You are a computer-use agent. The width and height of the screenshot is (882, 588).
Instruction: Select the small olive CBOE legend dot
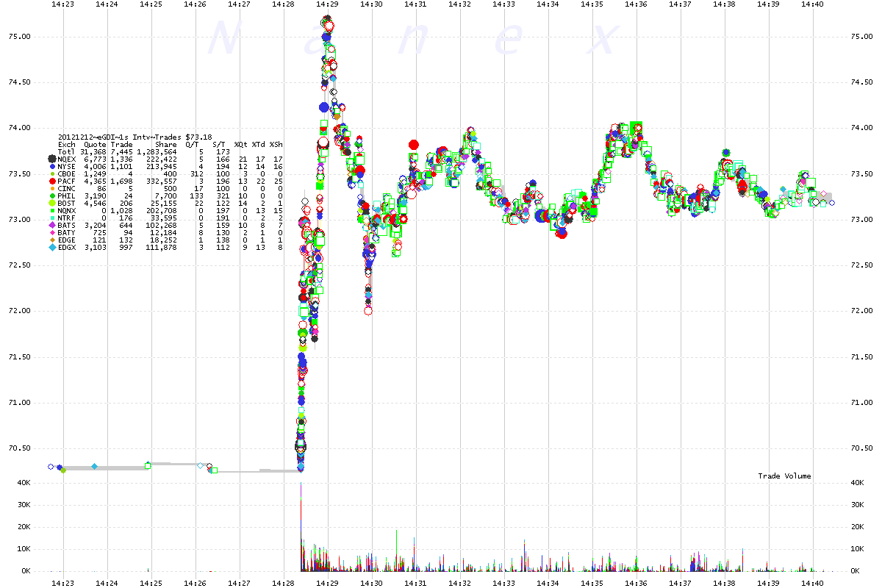click(51, 173)
